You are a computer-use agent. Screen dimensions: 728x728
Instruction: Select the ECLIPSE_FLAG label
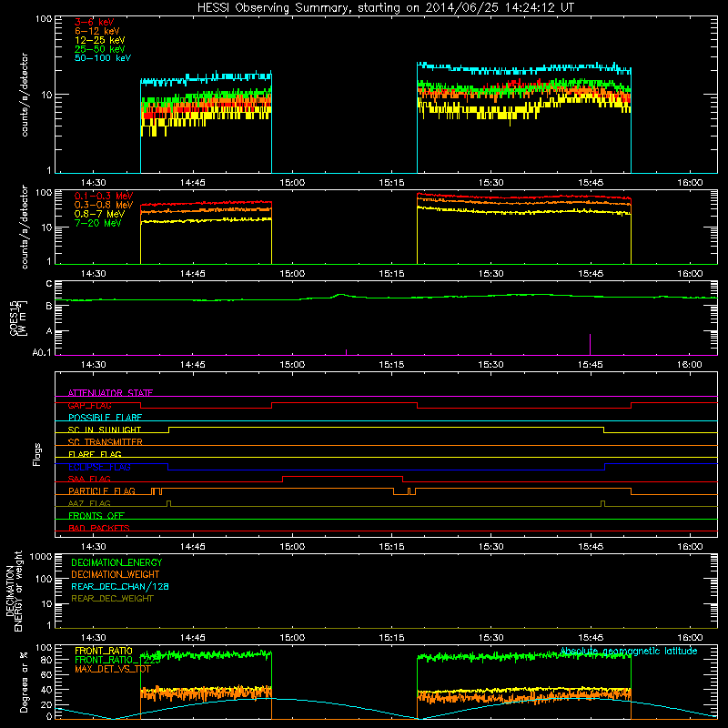pyautogui.click(x=99, y=467)
